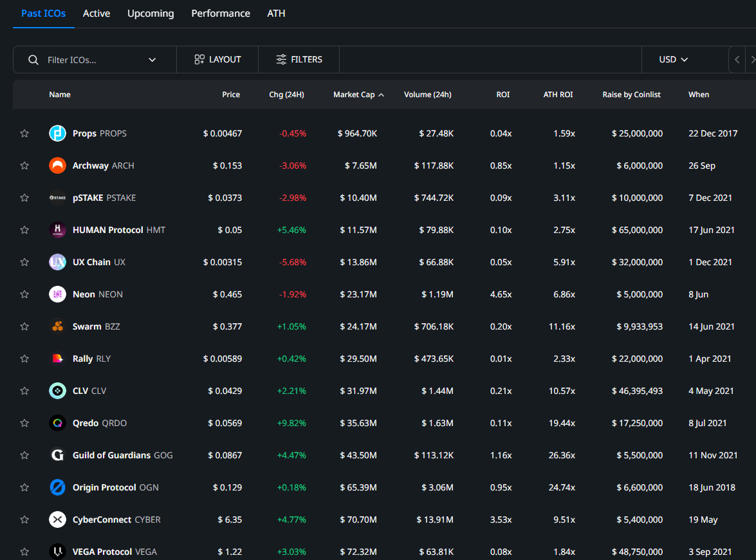Click into the Filter ICOs search field
Screen dimensions: 756x560
(95, 60)
